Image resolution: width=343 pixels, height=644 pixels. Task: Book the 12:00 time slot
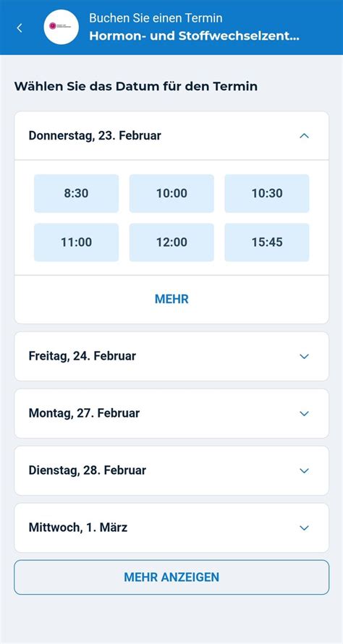(171, 242)
